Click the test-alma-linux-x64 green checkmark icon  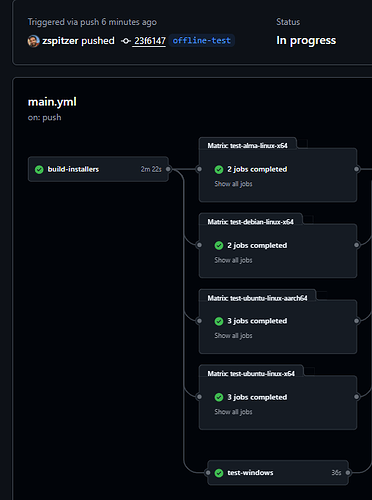pos(219,169)
